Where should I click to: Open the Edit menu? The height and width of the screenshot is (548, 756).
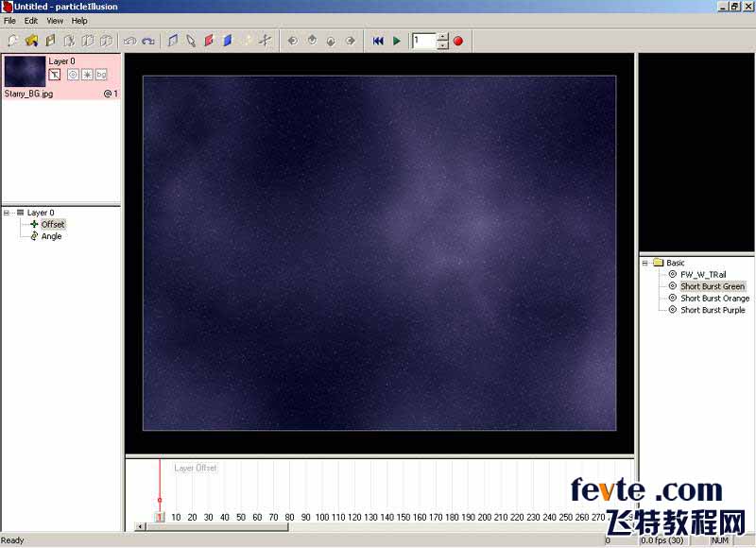pos(30,20)
